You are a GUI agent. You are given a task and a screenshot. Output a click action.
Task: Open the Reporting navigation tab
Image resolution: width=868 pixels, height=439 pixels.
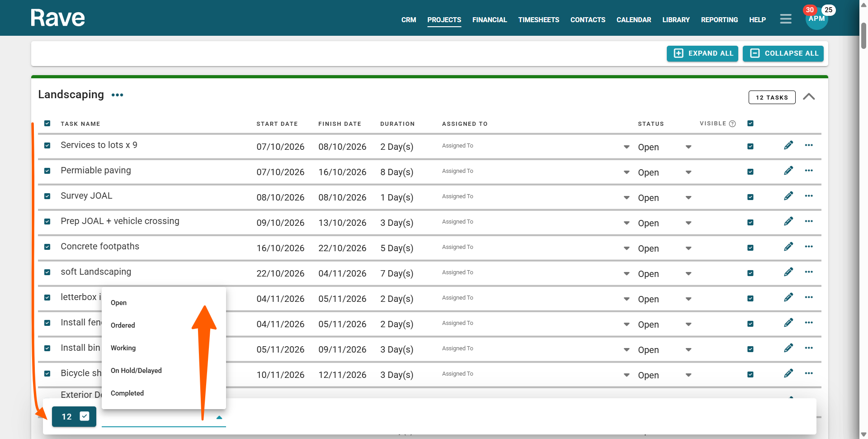[719, 20]
